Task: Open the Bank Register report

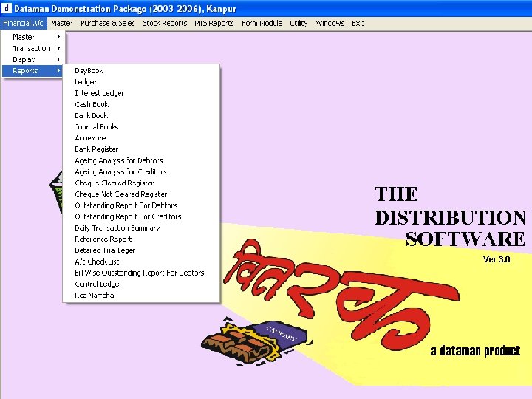Action: click(141, 149)
